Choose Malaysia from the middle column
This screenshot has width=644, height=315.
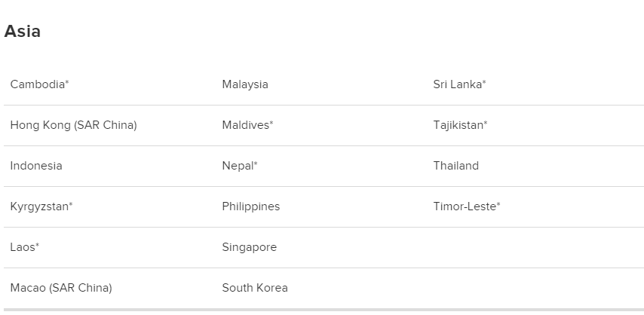pos(245,84)
